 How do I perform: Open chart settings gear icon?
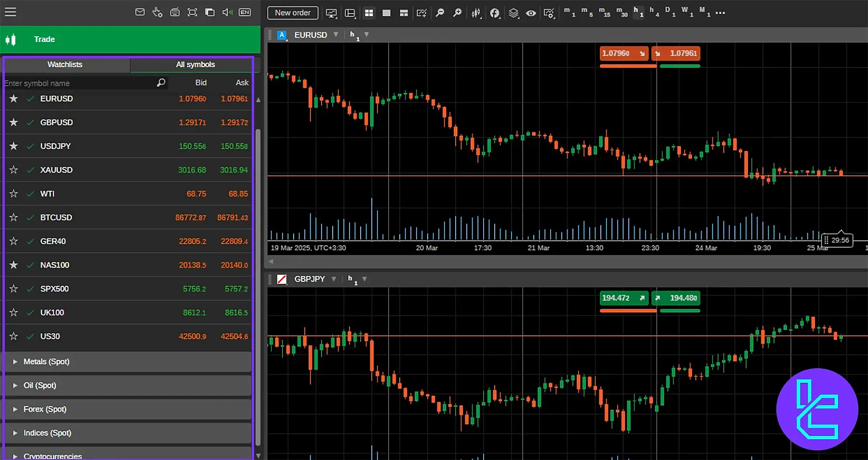click(549, 13)
